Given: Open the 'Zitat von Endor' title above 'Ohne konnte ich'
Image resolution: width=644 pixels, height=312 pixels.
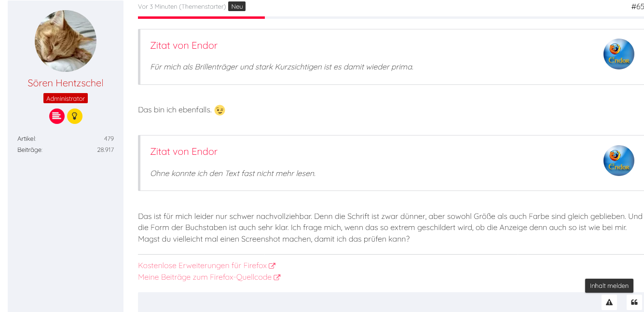Looking at the screenshot, I should pyautogui.click(x=184, y=151).
